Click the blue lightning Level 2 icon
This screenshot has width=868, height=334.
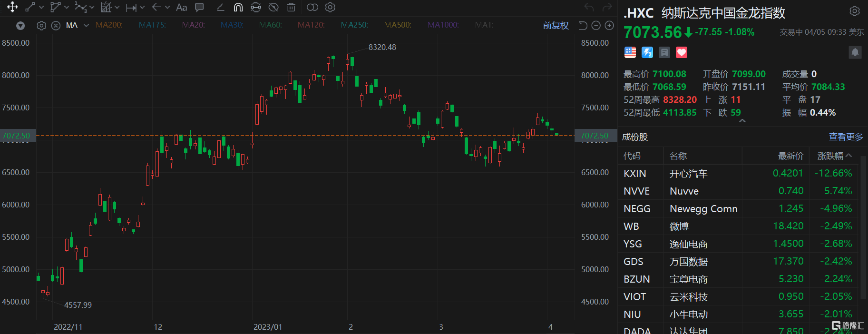pos(647,52)
